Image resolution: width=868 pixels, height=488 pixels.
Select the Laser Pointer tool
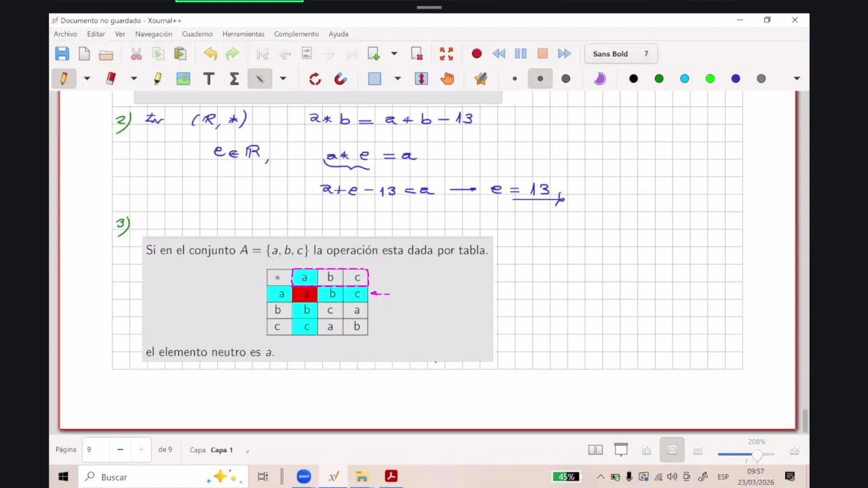[x=481, y=79]
